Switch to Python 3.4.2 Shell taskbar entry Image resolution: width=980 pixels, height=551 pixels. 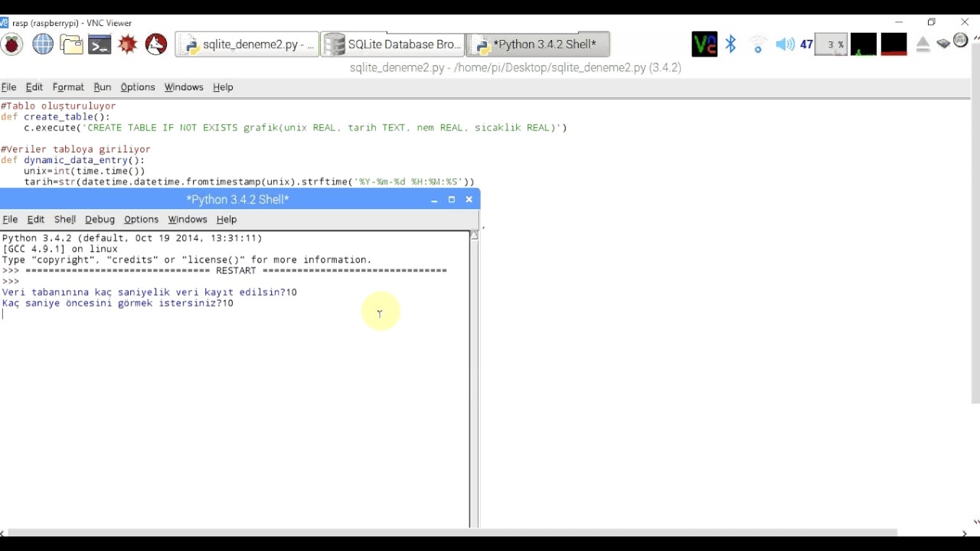click(x=538, y=44)
